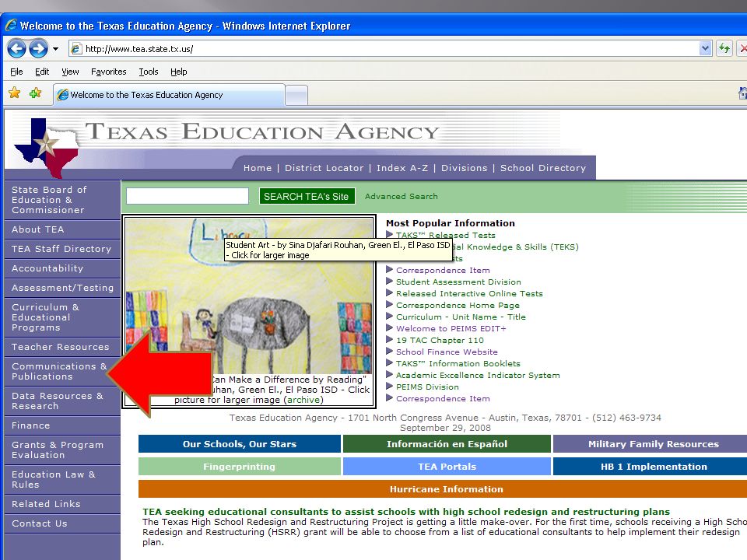
Task: Click the TEA Portals banner
Action: point(447,467)
